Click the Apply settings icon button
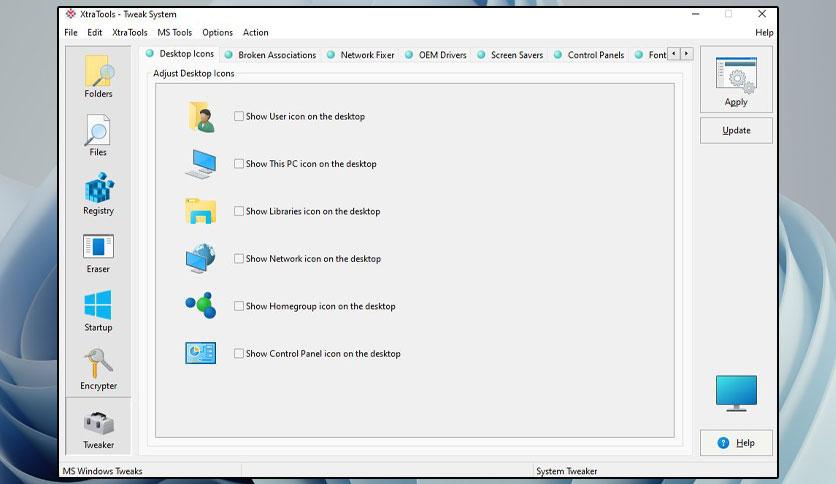The image size is (836, 484). click(x=736, y=79)
